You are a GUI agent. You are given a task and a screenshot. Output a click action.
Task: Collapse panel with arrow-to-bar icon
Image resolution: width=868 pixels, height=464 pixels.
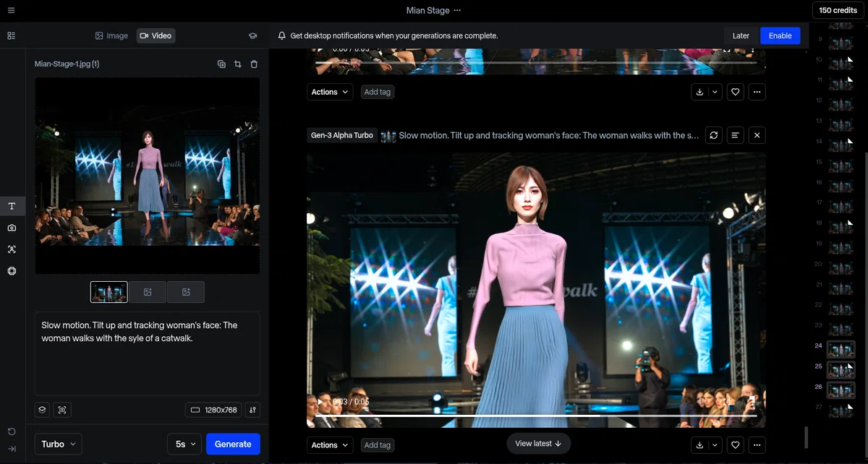12,449
